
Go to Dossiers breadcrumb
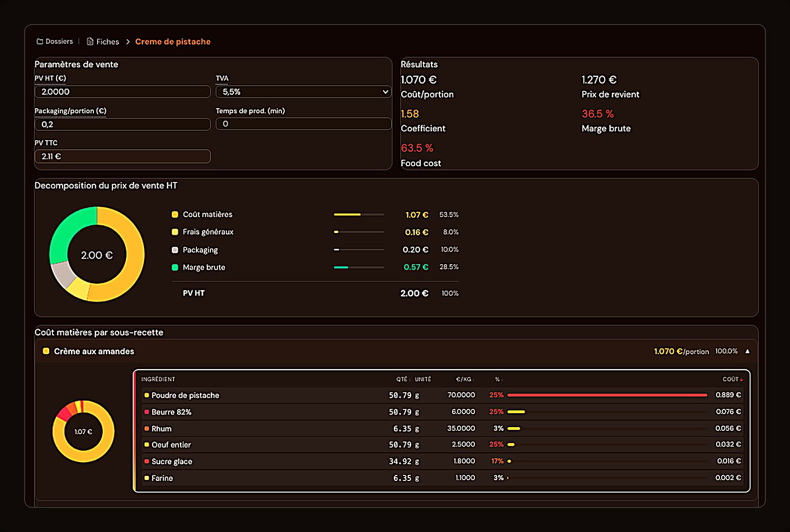tap(59, 41)
